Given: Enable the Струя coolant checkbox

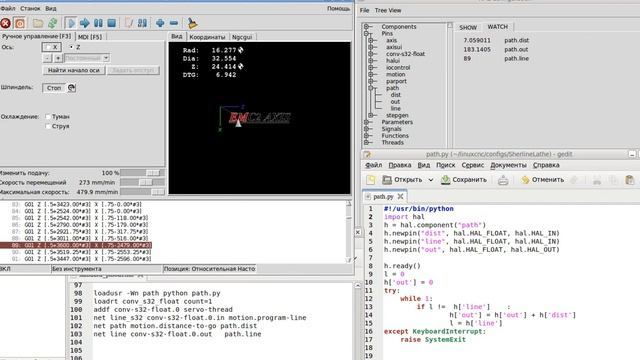Looking at the screenshot, I should [x=48, y=126].
